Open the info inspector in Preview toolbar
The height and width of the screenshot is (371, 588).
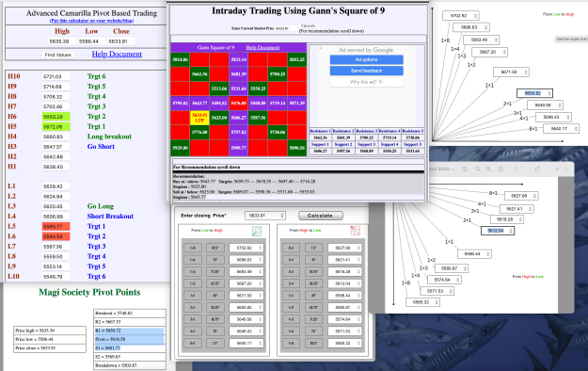(x=465, y=169)
